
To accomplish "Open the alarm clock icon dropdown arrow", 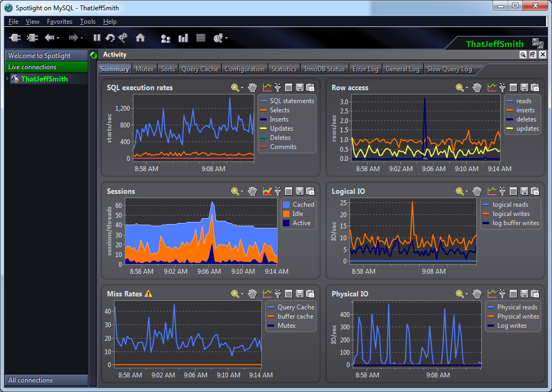I will pyautogui.click(x=226, y=38).
